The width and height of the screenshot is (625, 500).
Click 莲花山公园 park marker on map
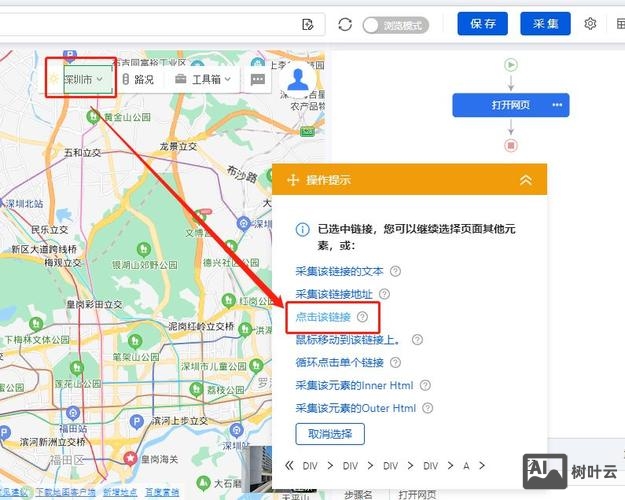coord(77,368)
